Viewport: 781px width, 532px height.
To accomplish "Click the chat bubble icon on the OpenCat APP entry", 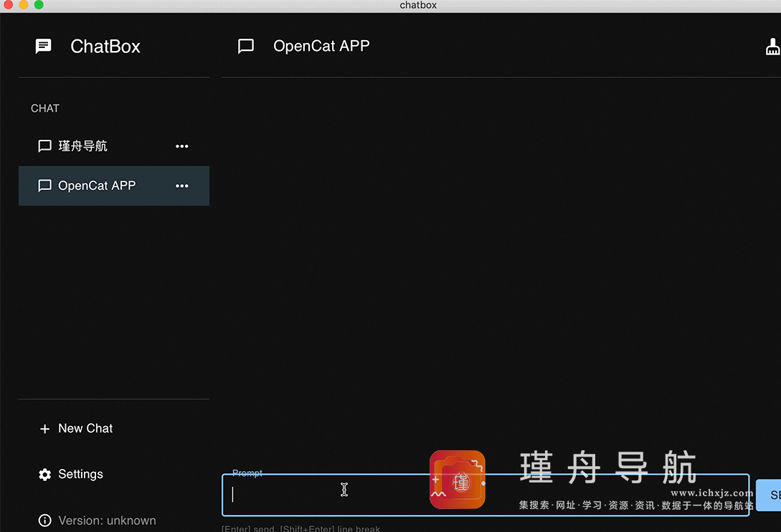I will (44, 185).
